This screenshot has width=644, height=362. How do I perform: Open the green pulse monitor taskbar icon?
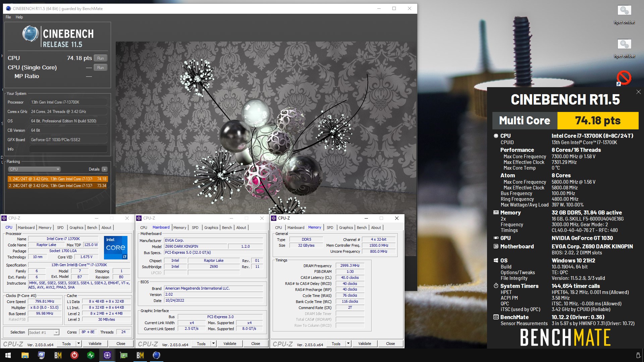click(91, 355)
